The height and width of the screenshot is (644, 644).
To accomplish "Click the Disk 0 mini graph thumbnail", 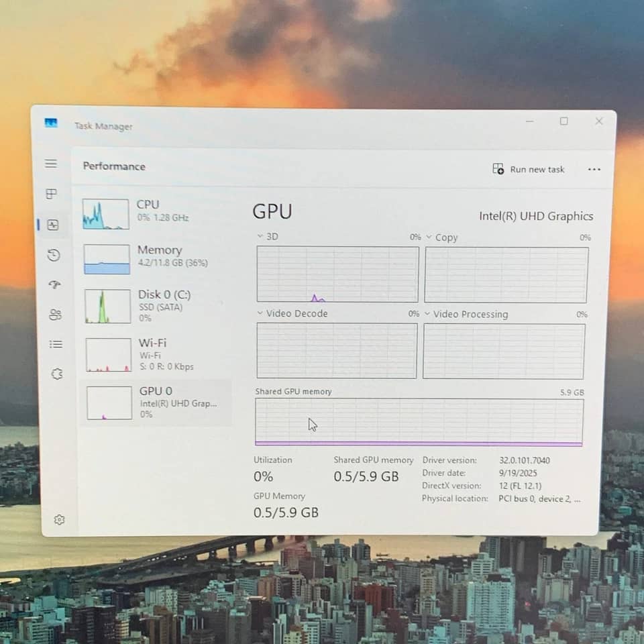I will (107, 307).
